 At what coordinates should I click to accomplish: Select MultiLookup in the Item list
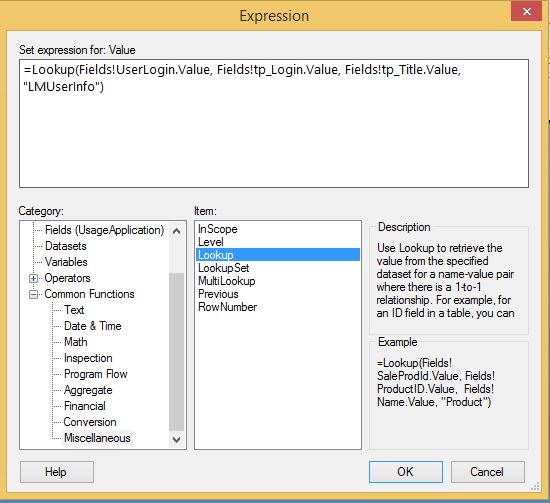tap(227, 281)
